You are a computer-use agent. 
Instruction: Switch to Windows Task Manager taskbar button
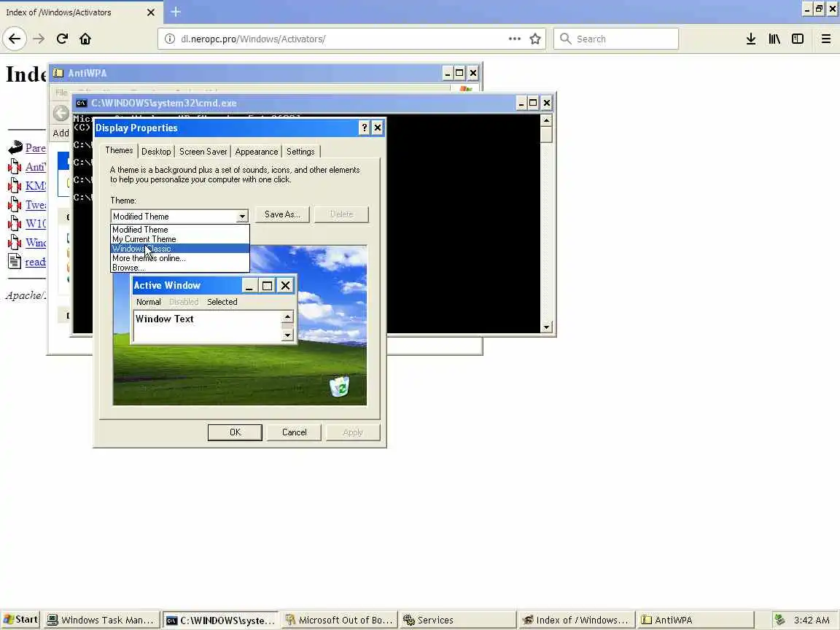tap(101, 620)
